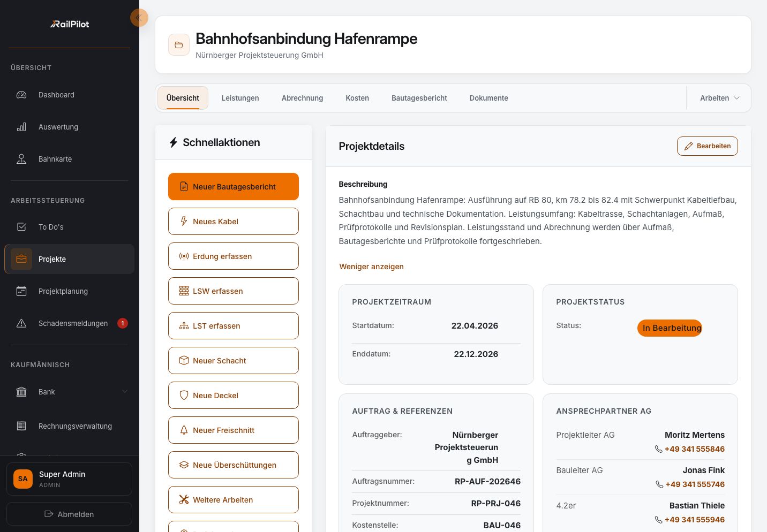Click the RailPilot logo
The height and width of the screenshot is (532, 767).
tap(70, 24)
